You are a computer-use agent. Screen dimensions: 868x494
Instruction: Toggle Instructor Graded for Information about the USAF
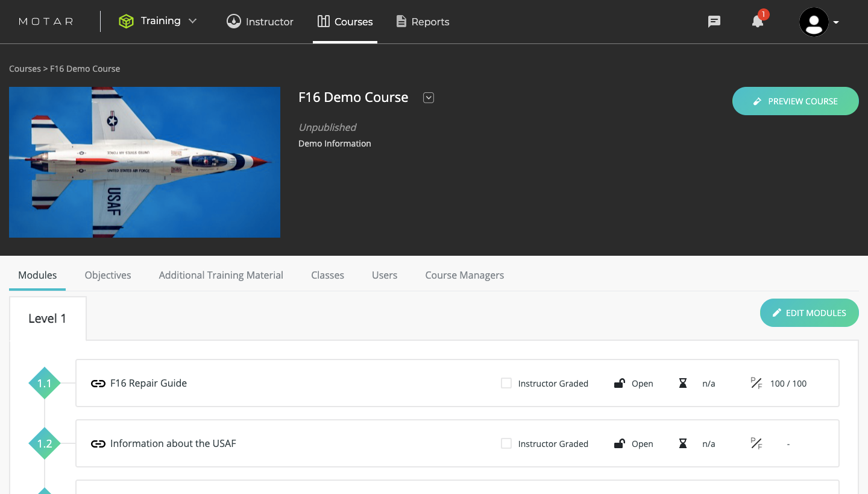(506, 443)
